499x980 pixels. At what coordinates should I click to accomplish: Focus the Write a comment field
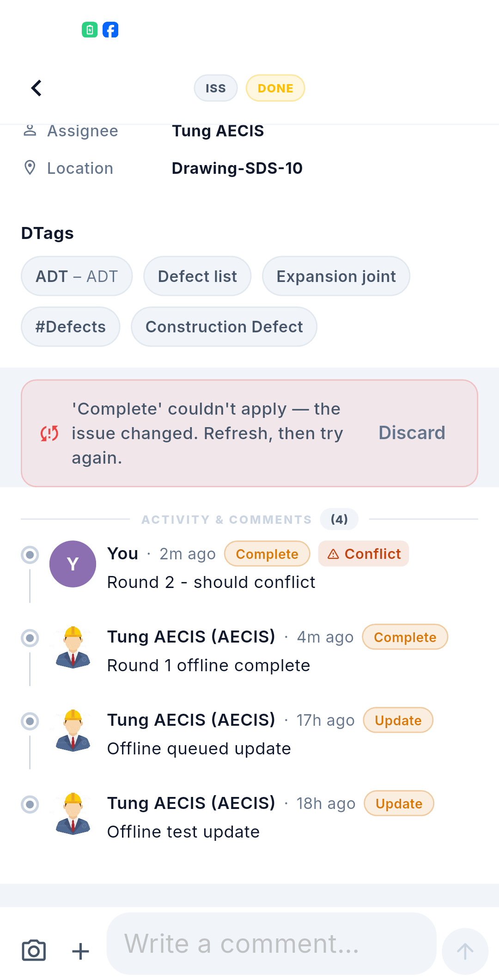(272, 944)
